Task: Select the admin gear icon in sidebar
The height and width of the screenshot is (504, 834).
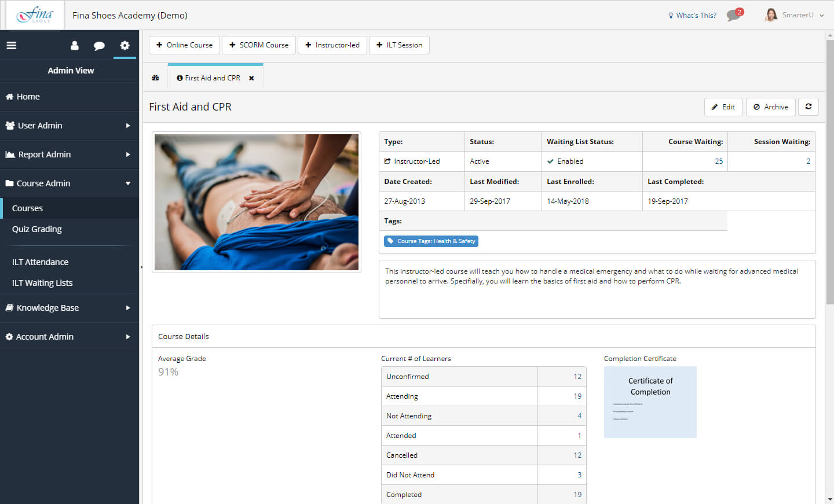Action: [x=125, y=45]
